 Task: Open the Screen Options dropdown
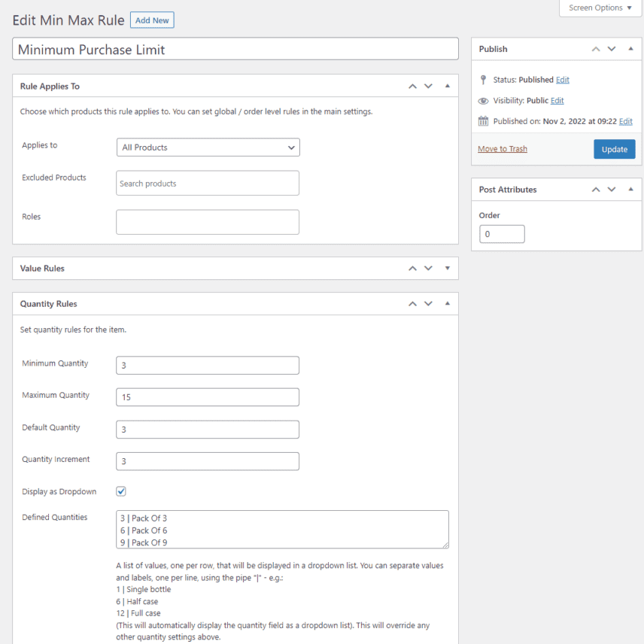pos(600,8)
